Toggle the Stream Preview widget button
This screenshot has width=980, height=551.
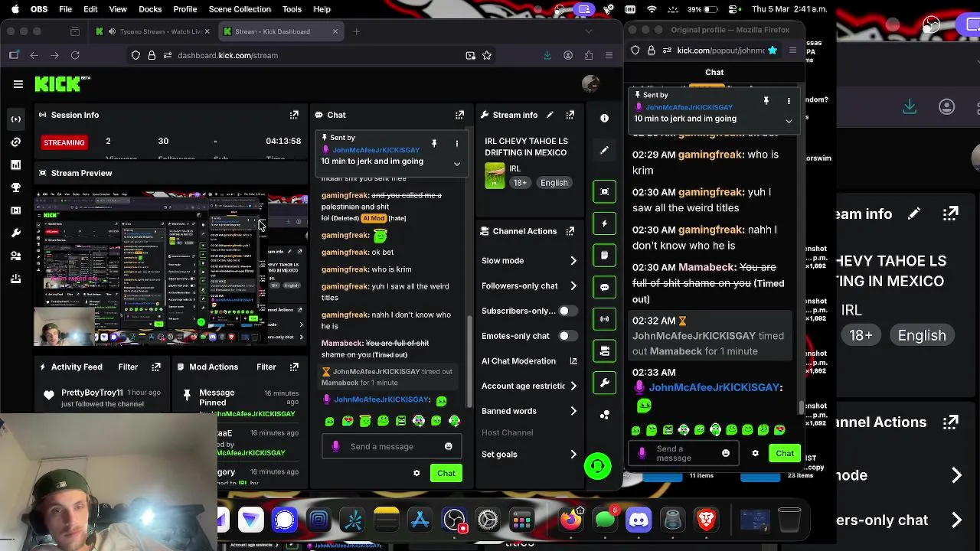pyautogui.click(x=604, y=191)
